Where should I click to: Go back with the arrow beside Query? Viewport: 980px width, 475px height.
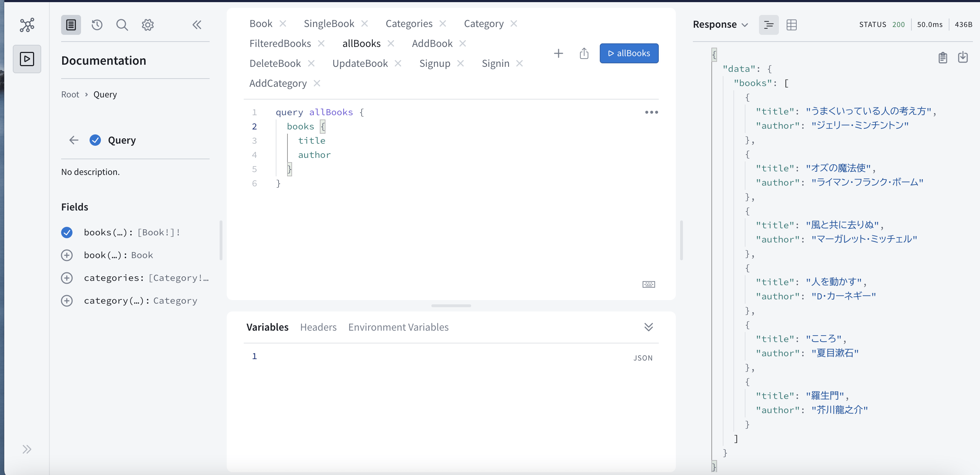tap(74, 140)
